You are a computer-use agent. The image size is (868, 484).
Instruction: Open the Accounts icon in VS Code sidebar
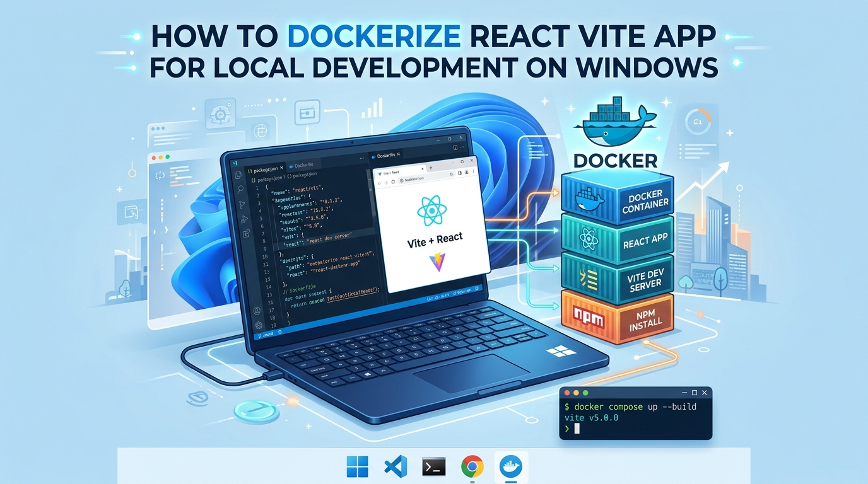coord(256,311)
